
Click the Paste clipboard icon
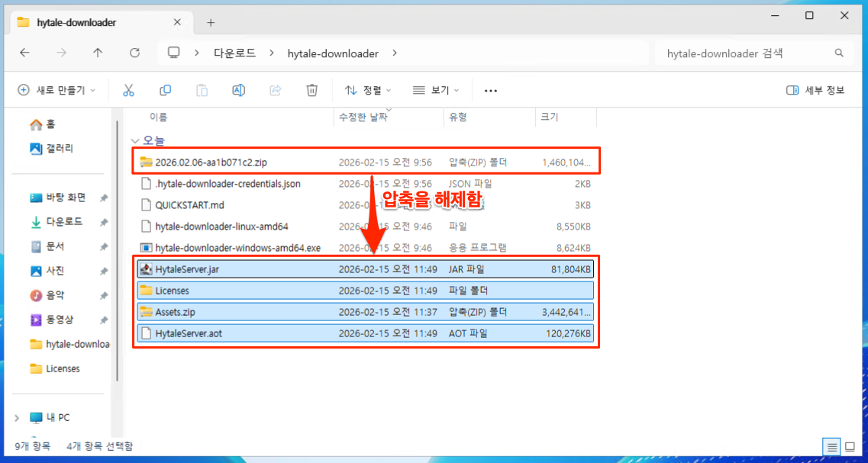coord(202,90)
